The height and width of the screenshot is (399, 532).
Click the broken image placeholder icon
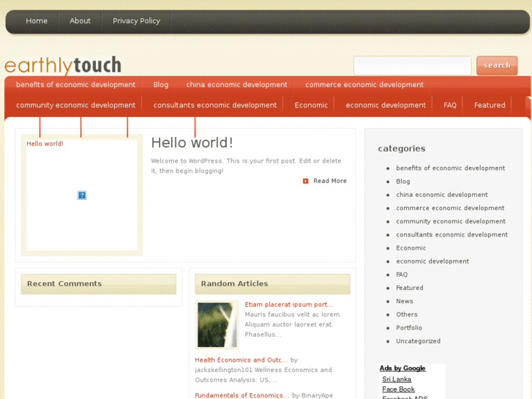(x=82, y=195)
